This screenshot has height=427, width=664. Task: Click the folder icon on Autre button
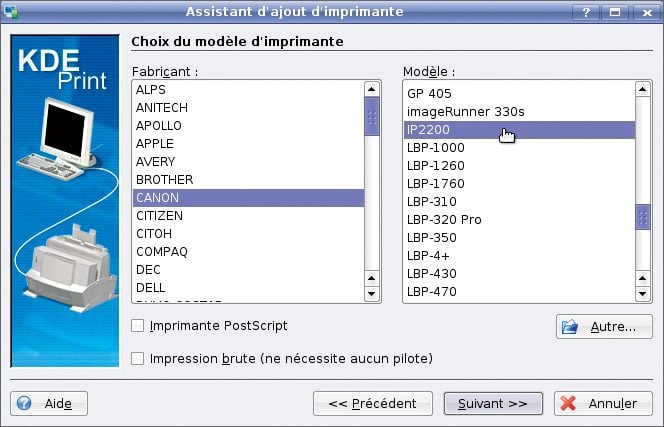pos(571,326)
